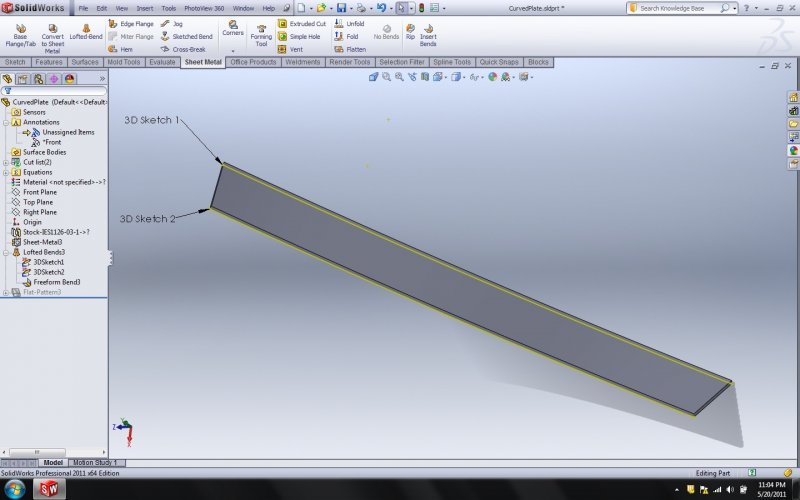The height and width of the screenshot is (500, 800).
Task: Expand the Flat-Pattern3 feature node
Action: point(5,292)
